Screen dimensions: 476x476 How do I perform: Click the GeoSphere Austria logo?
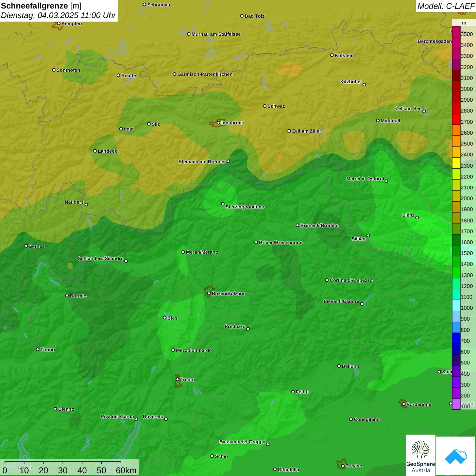click(421, 455)
